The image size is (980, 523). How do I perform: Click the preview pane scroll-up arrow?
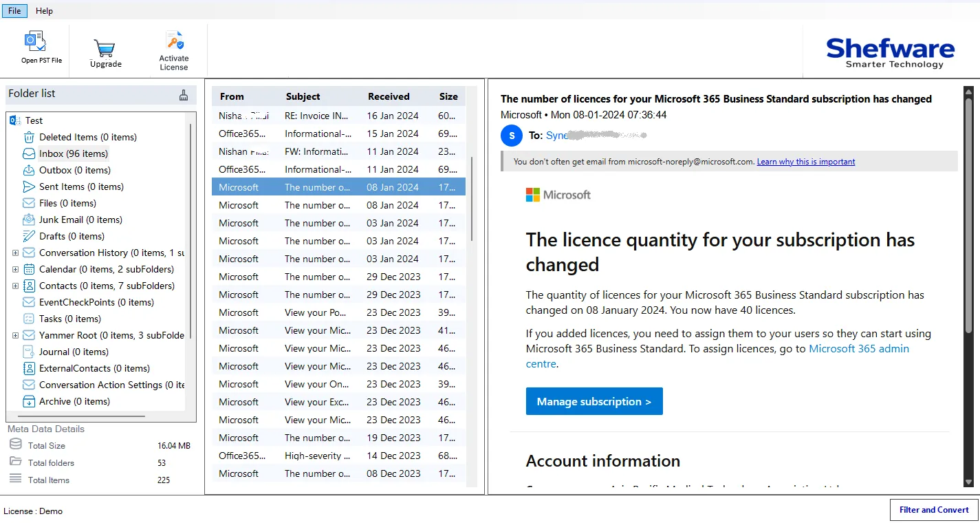click(968, 91)
